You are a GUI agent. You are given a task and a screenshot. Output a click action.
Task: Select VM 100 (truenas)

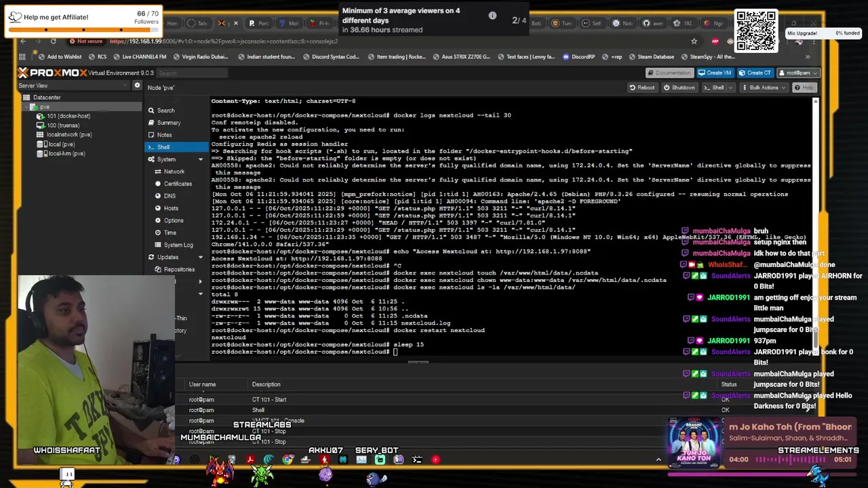click(x=62, y=125)
